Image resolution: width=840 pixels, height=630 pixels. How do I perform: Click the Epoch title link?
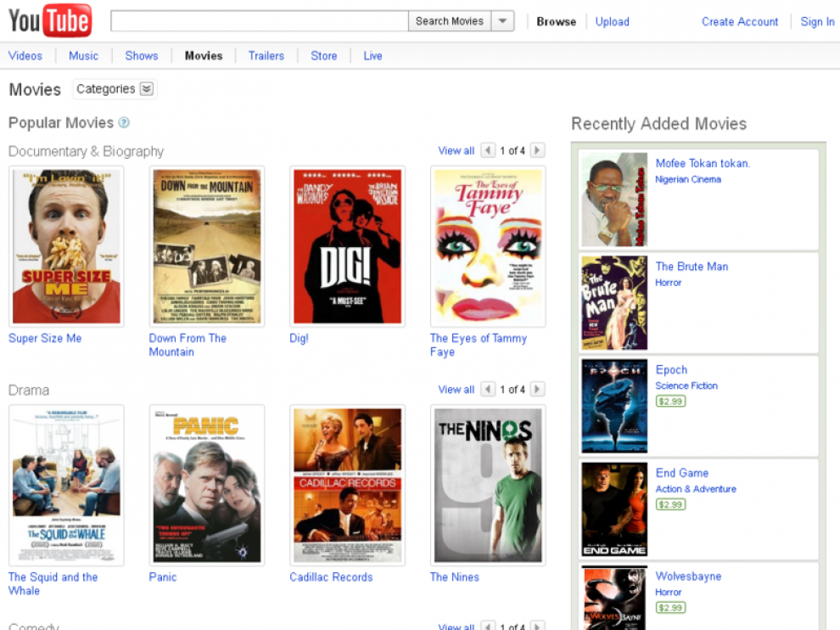pyautogui.click(x=671, y=369)
